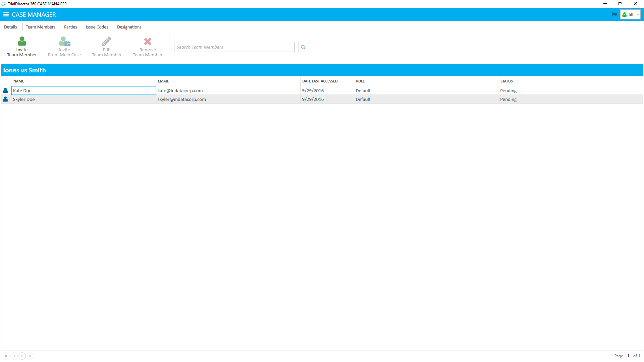This screenshot has height=362, width=644.
Task: Click the TrialDirector 360 app icon in title bar
Action: click(3, 4)
